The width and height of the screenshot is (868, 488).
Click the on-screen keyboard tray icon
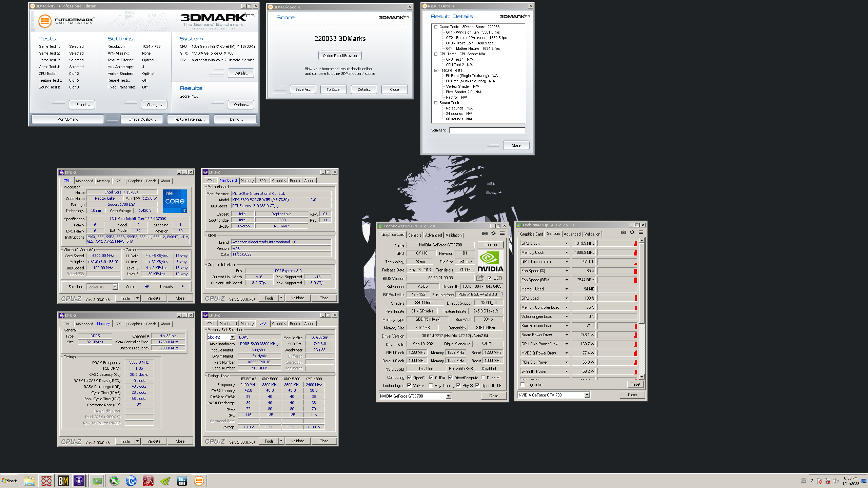coord(804,481)
